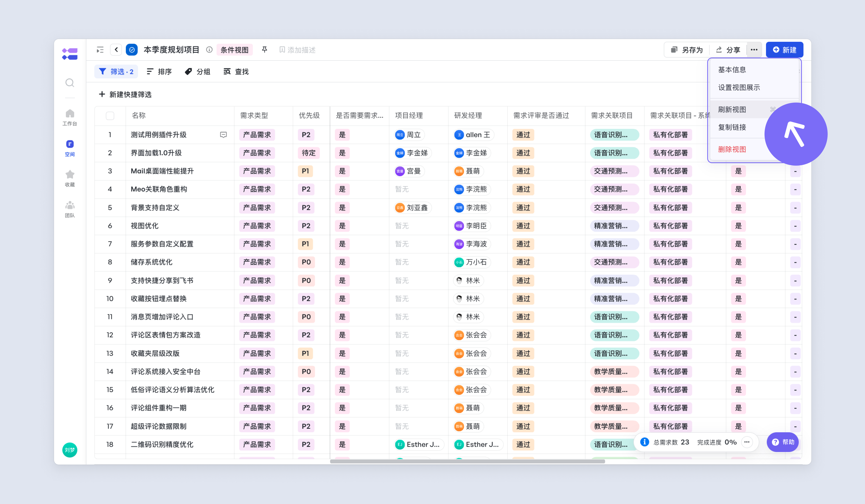865x504 pixels.
Task: Click 语音识别 tag in 测试用例插件升级 row
Action: (614, 135)
